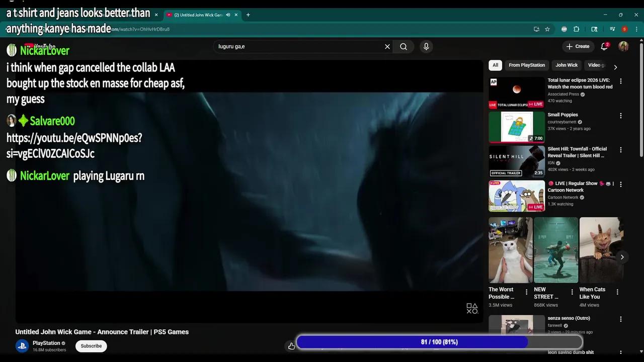The width and height of the screenshot is (644, 362).
Task: Bookmark this page with star icon
Action: tap(547, 29)
